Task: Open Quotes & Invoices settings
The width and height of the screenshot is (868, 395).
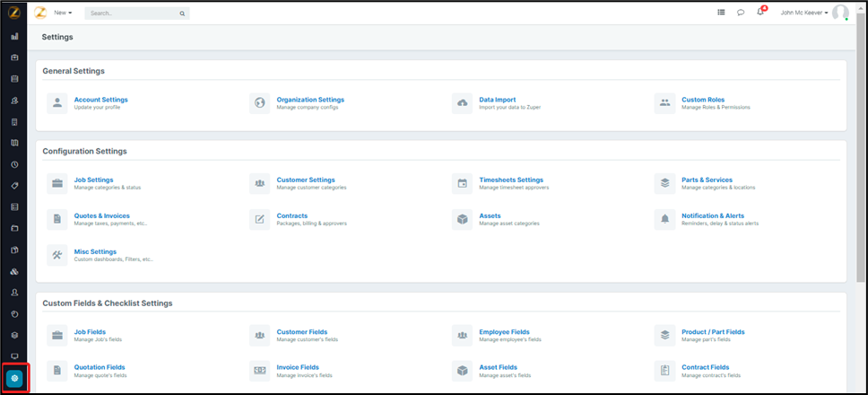Action: pos(101,215)
